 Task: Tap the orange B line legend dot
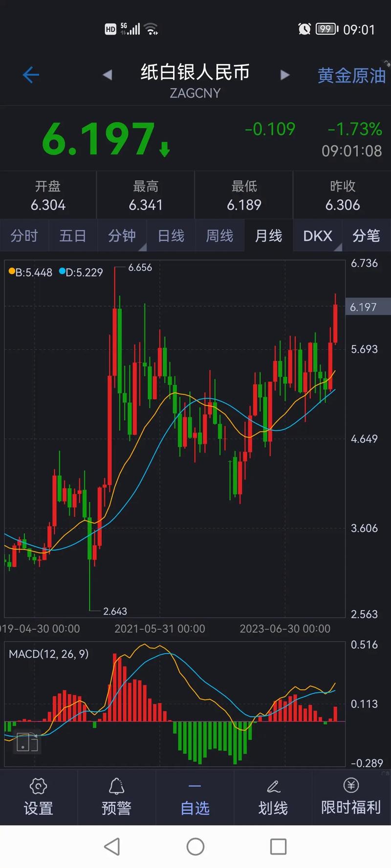coord(12,271)
